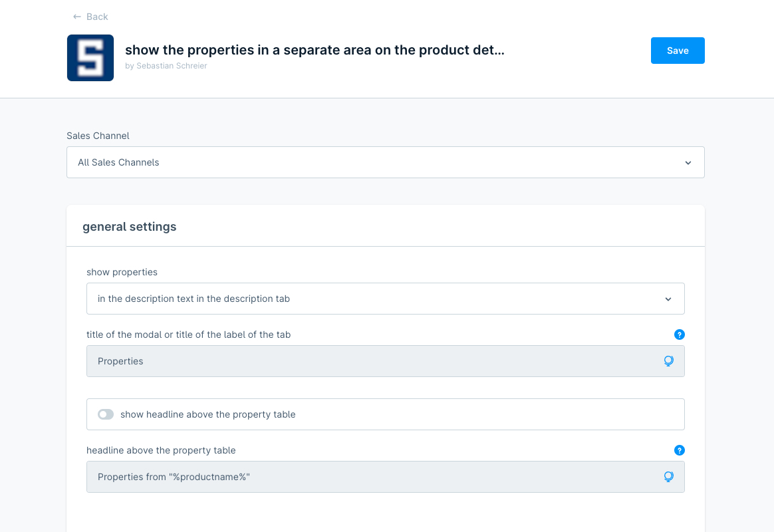This screenshot has width=774, height=532.
Task: Click the author name Sebastian Schreier
Action: [172, 66]
